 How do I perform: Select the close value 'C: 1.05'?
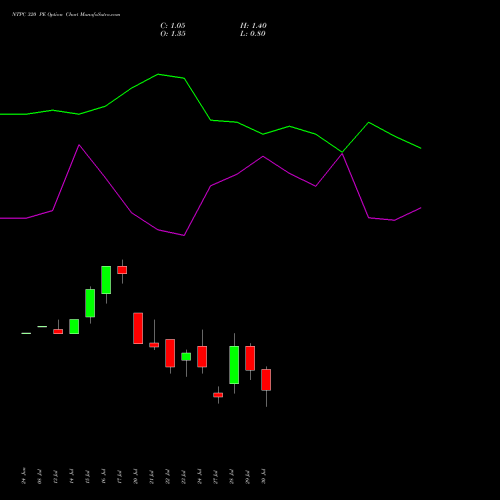pyautogui.click(x=173, y=26)
